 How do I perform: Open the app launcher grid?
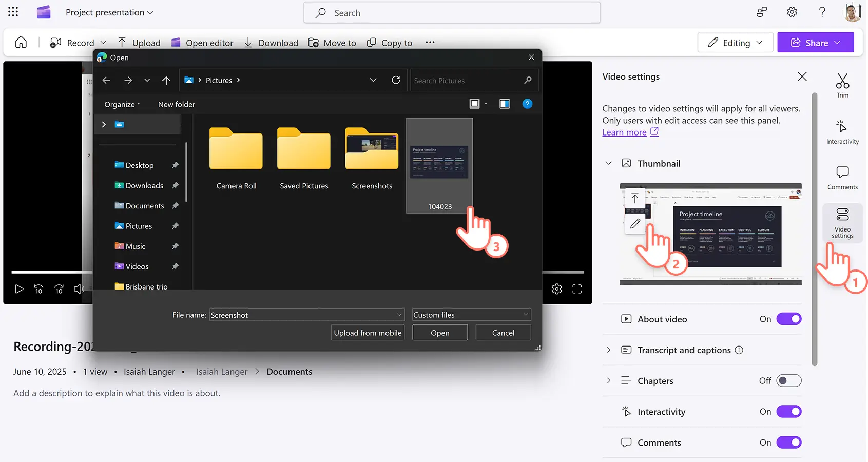point(13,12)
